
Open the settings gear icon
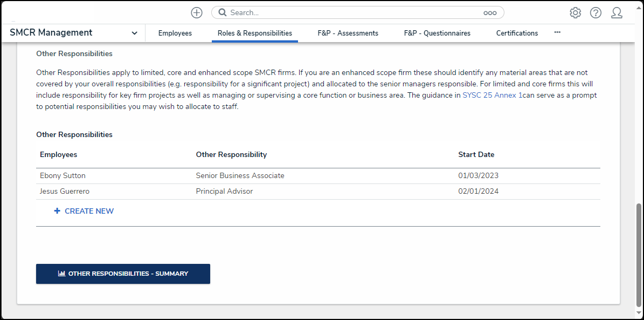575,12
